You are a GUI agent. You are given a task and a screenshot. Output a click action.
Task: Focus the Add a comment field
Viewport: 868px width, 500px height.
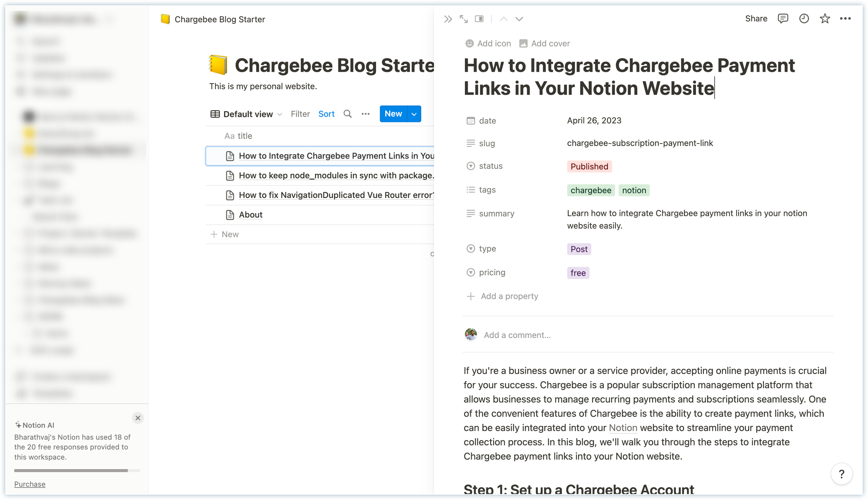tap(517, 335)
